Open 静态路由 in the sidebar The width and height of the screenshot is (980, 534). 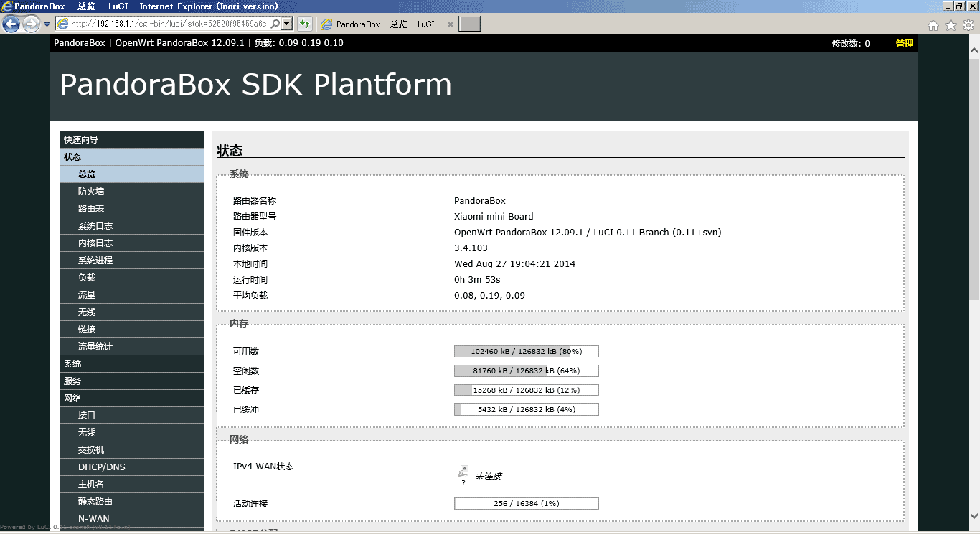click(132, 501)
